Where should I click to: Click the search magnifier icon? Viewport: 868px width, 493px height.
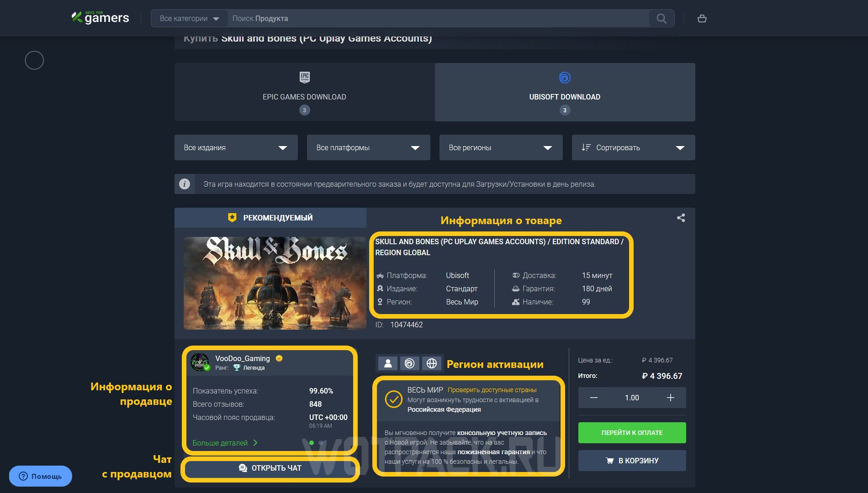661,18
